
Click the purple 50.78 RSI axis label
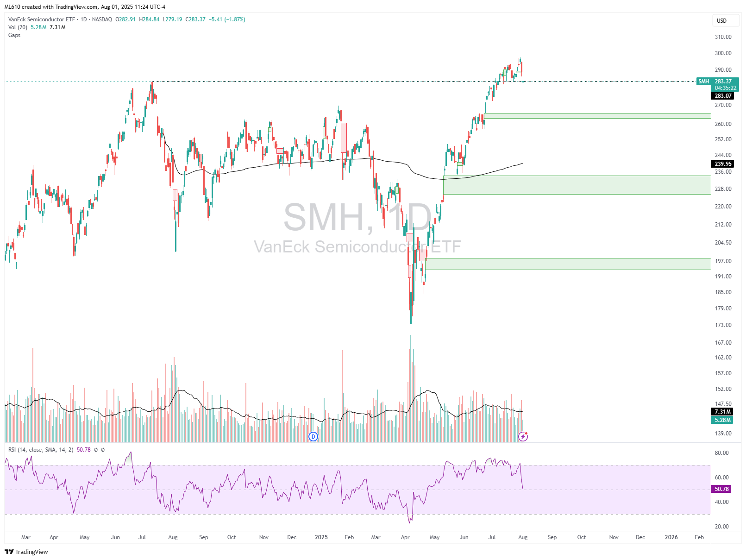(x=721, y=489)
